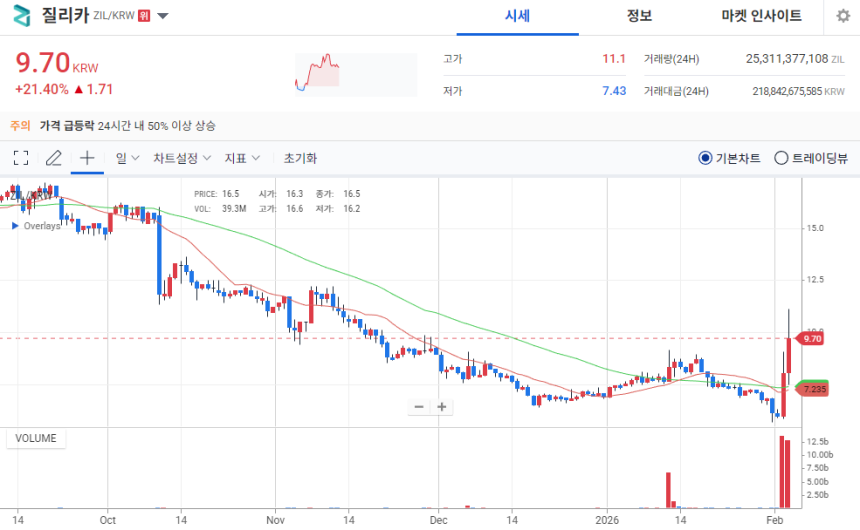This screenshot has height=530, width=860.
Task: Toggle fullscreen chart icon
Action: pyautogui.click(x=21, y=158)
